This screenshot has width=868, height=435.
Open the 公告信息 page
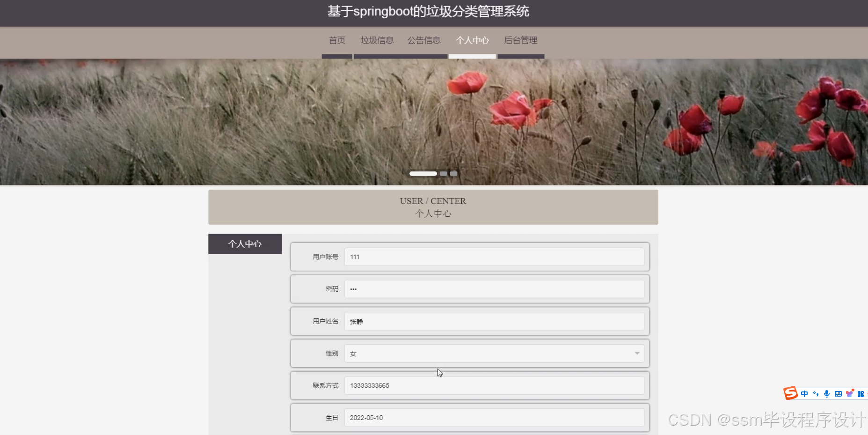coord(424,40)
